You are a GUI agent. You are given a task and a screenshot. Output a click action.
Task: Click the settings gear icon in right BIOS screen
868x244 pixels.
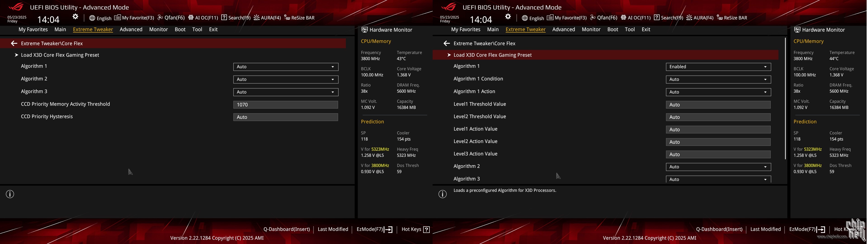click(508, 16)
